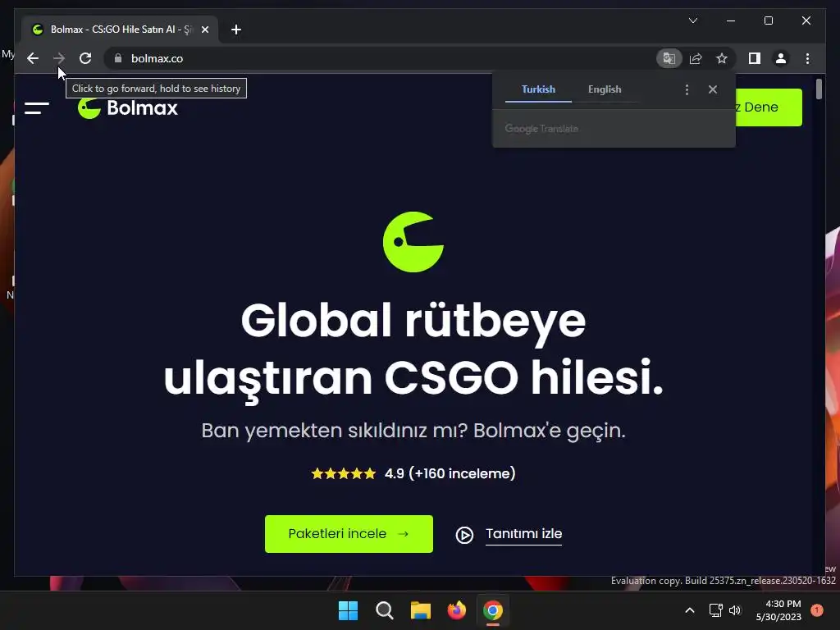Click the address bar URL bolmax.co
Viewport: 840px width, 630px height.
(x=157, y=58)
